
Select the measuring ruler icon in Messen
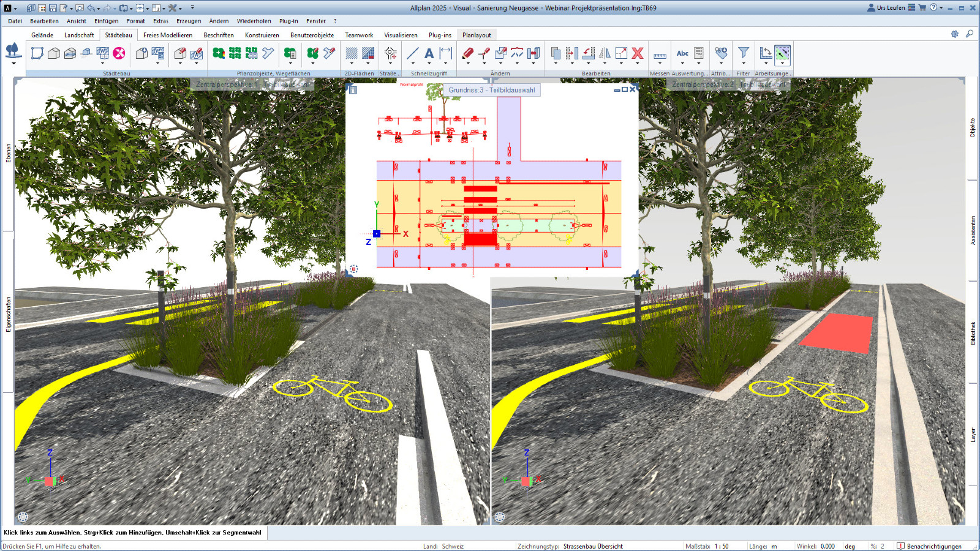pyautogui.click(x=660, y=55)
